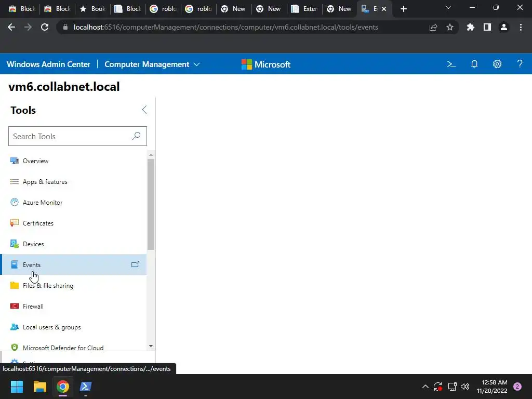
Task: Toggle the browser side panel icon
Action: (487, 27)
